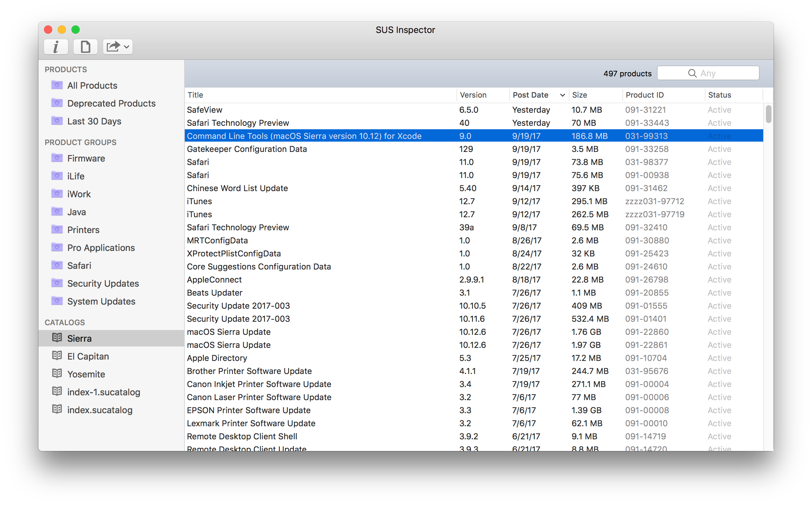Sort by the Title column header
812x506 pixels.
(x=320, y=95)
